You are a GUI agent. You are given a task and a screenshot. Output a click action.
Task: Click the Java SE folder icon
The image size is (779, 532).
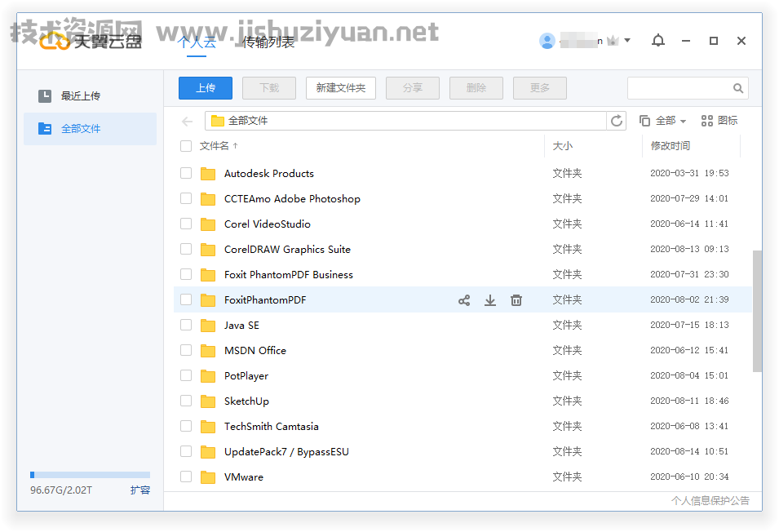[x=208, y=326]
